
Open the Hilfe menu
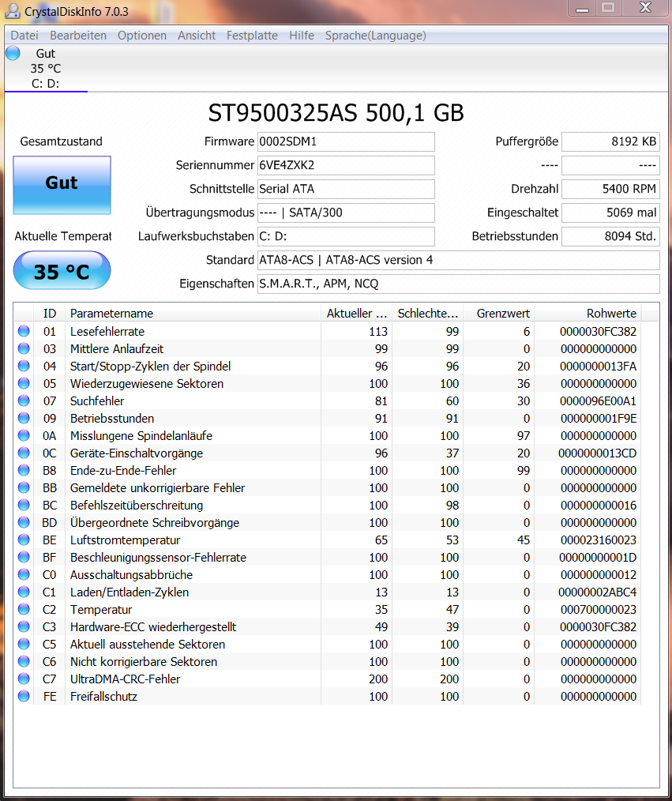(302, 36)
